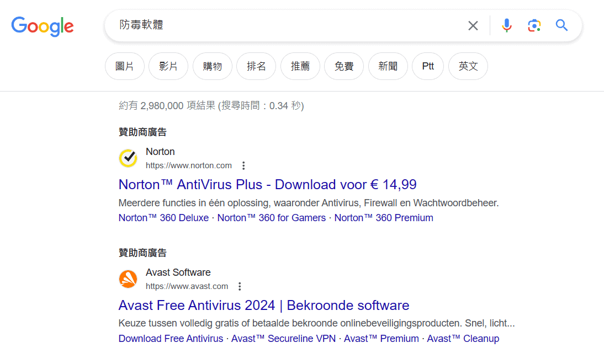The width and height of the screenshot is (604, 364).
Task: Open three-dot menu next to norton.com
Action: tap(243, 165)
